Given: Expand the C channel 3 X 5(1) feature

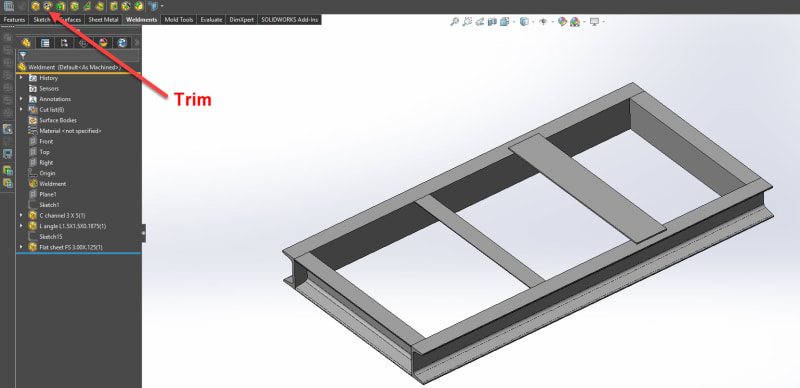Looking at the screenshot, I should 21,215.
